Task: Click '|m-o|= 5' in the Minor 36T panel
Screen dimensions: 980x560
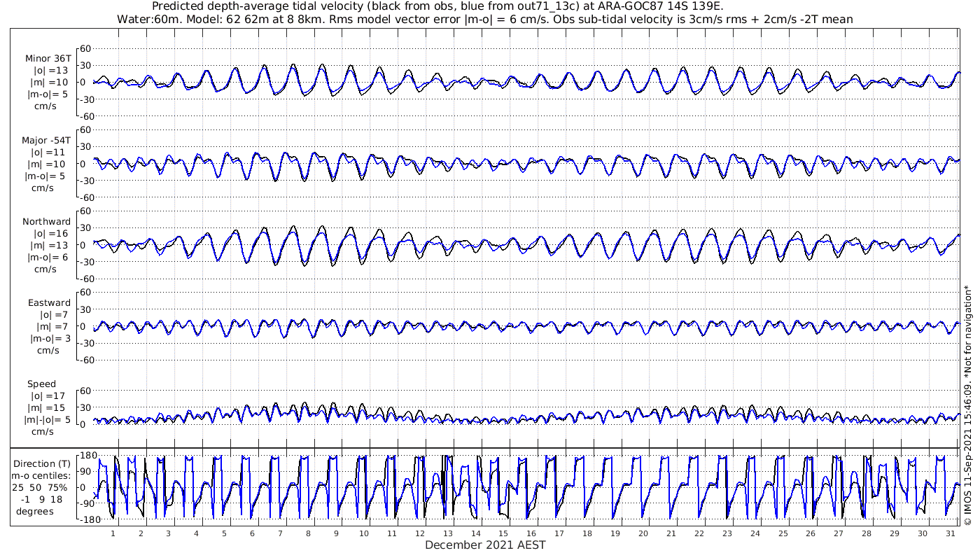Action: 46,94
